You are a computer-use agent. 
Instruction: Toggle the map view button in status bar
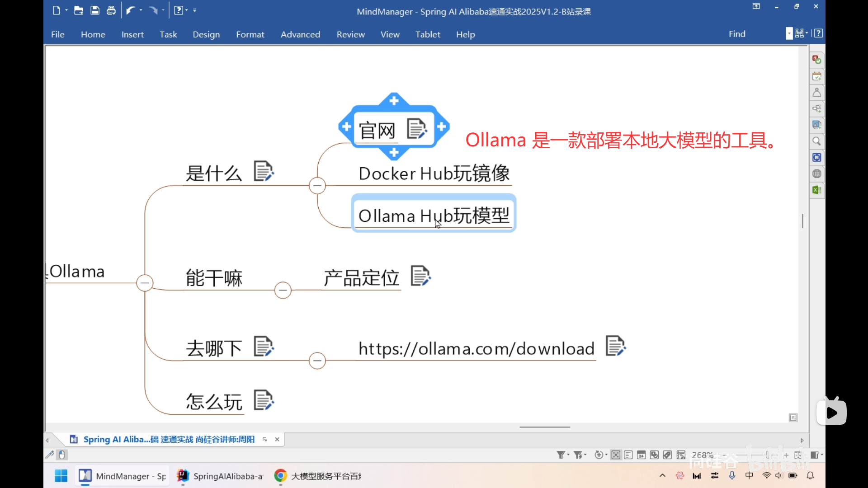616,455
